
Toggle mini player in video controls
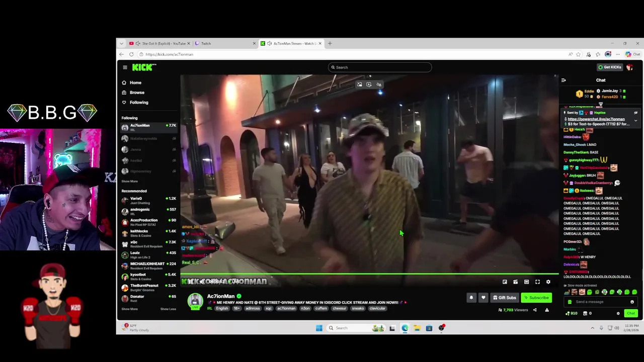click(x=505, y=282)
